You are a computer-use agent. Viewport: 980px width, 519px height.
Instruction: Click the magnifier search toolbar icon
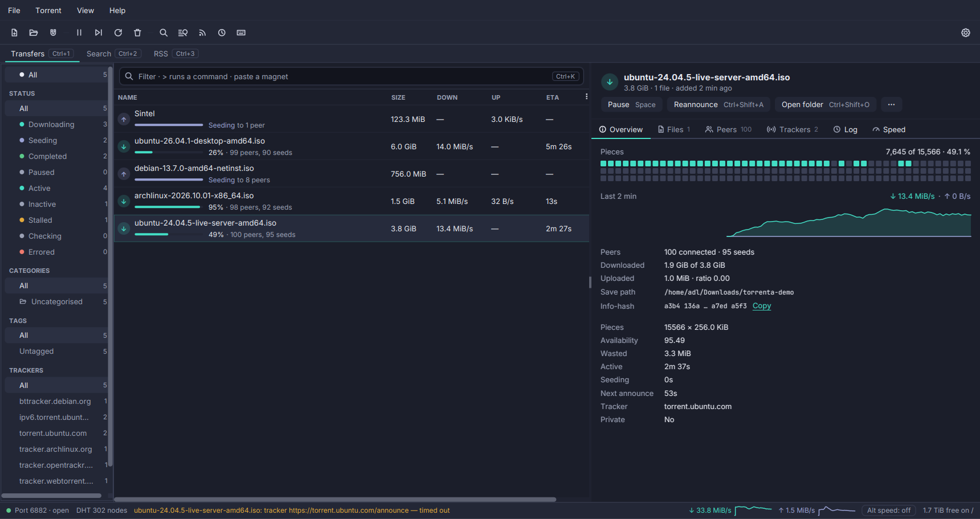tap(164, 32)
